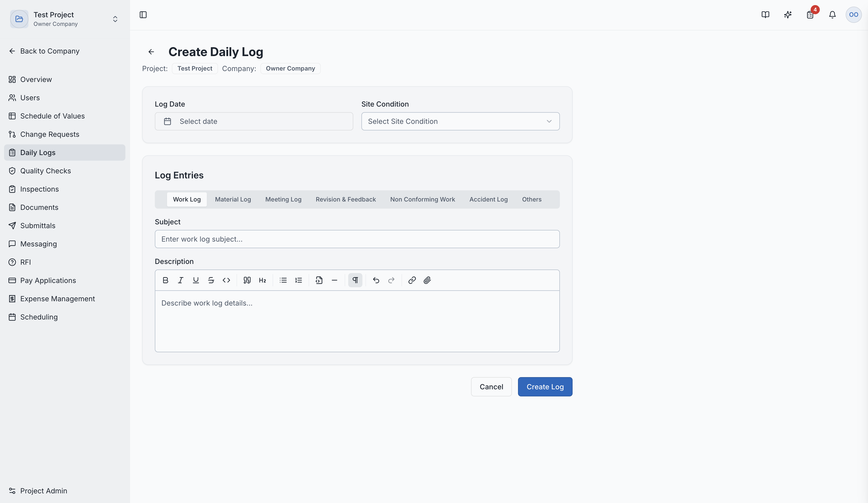The width and height of the screenshot is (868, 503).
Task: Collapse the sidebar with the panel toggle icon
Action: pyautogui.click(x=143, y=15)
